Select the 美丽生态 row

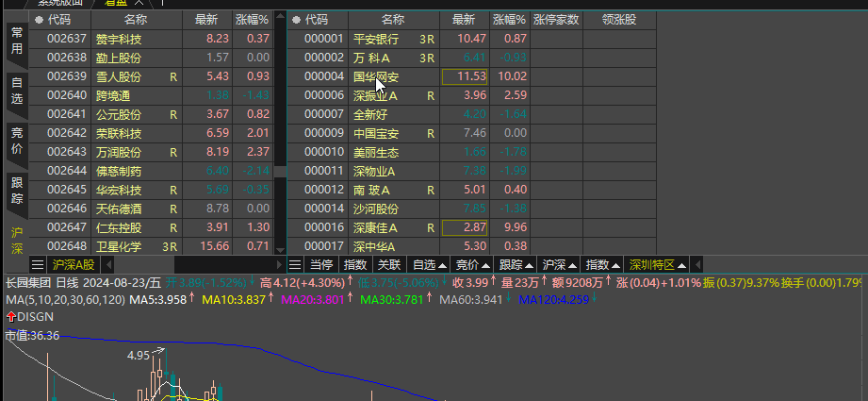pos(471,152)
